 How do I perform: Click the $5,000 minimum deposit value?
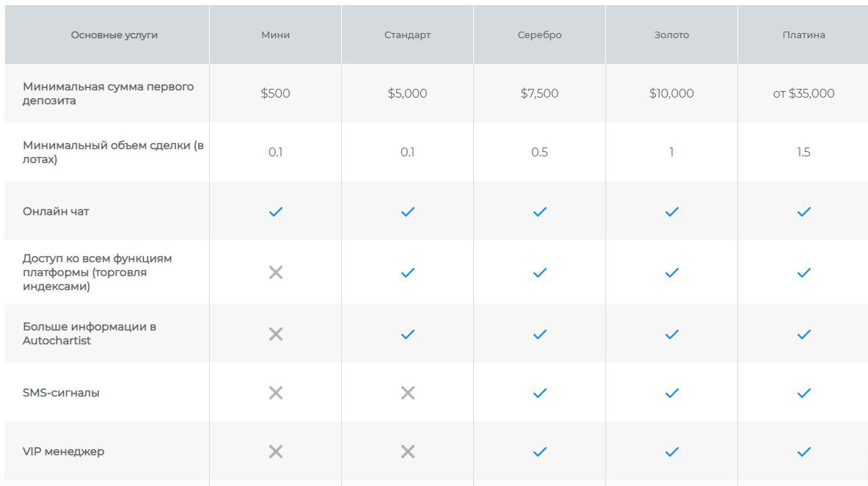click(407, 93)
